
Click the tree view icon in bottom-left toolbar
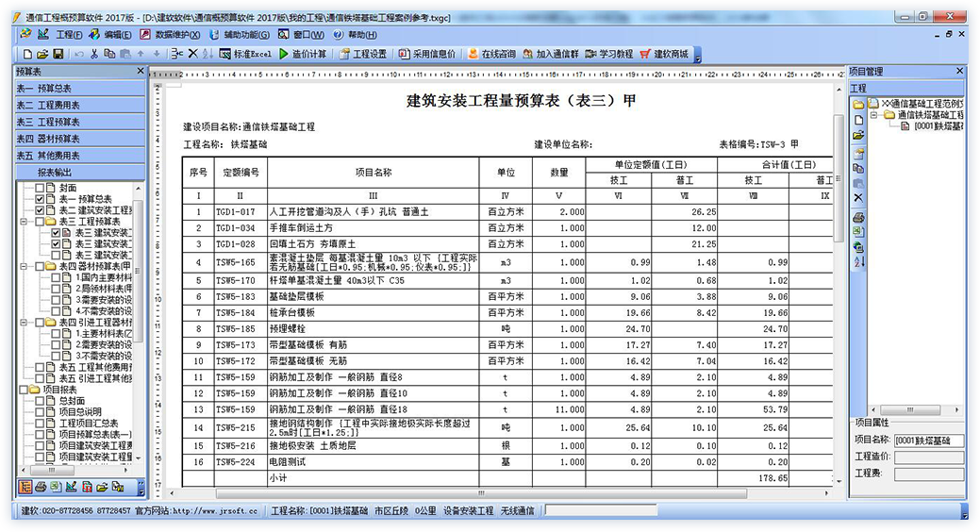25,487
